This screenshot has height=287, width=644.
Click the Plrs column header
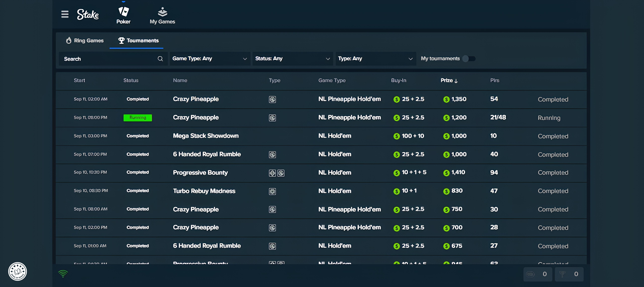point(495,80)
